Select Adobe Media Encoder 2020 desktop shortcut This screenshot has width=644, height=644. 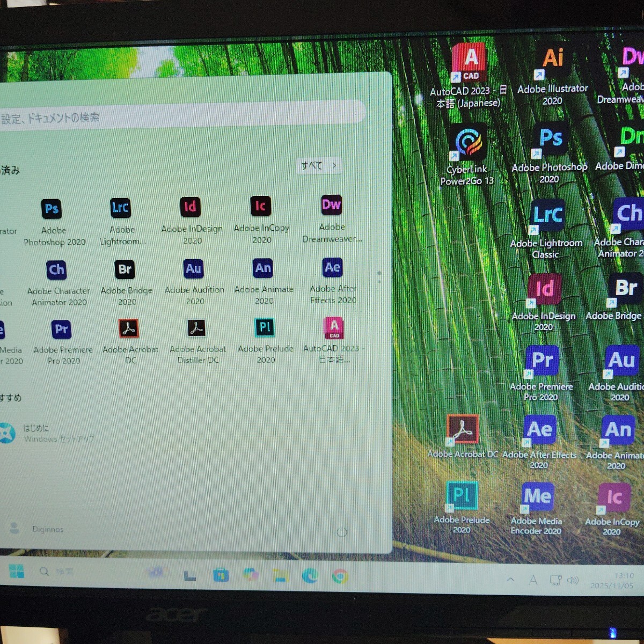(537, 508)
